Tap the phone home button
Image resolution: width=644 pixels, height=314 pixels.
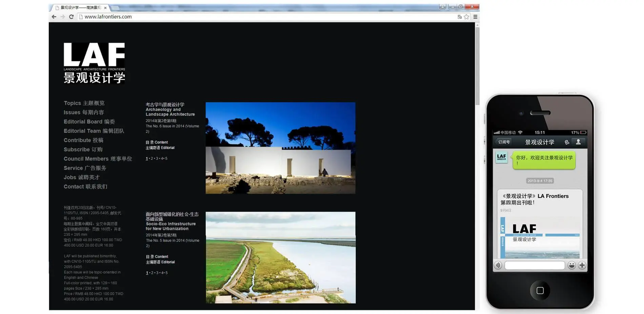click(540, 290)
